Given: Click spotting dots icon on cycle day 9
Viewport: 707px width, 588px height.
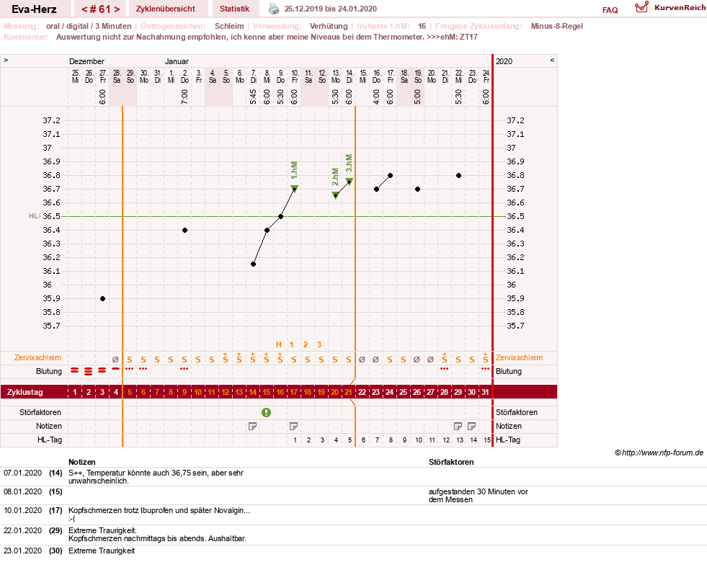Looking at the screenshot, I should click(184, 368).
